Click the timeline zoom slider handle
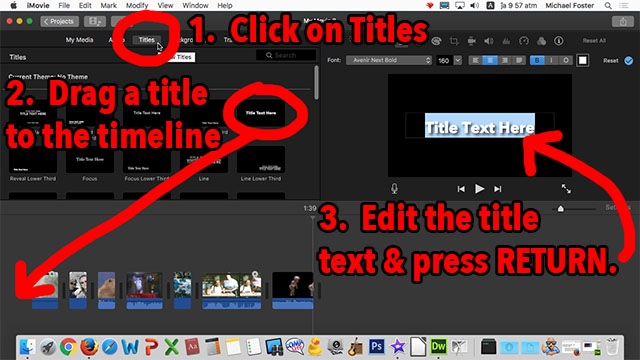 [560, 209]
